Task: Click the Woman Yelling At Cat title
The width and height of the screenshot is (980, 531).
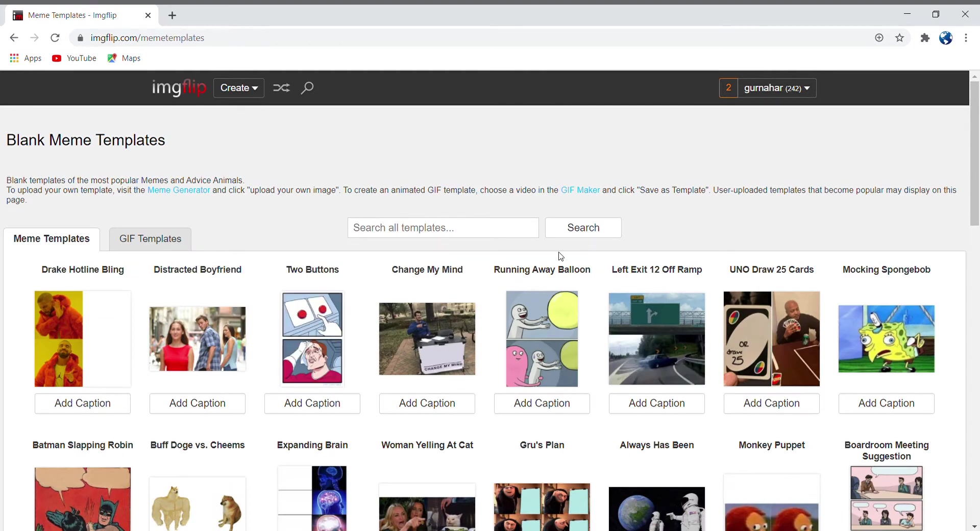Action: (427, 445)
